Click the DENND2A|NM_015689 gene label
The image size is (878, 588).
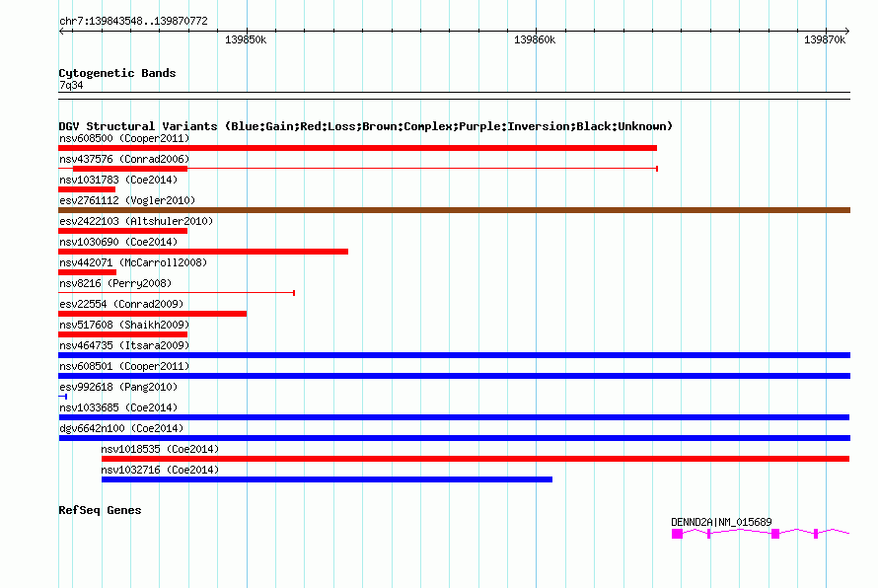721,522
